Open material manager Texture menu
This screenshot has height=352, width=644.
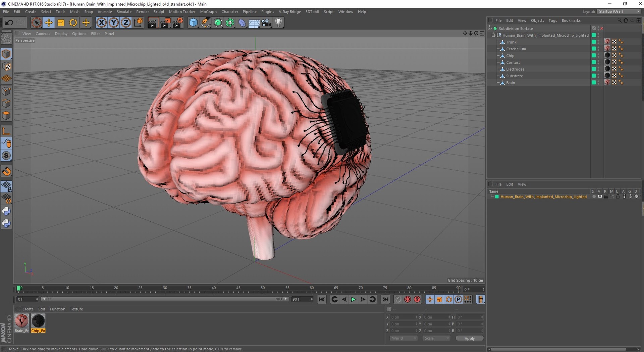pos(76,309)
